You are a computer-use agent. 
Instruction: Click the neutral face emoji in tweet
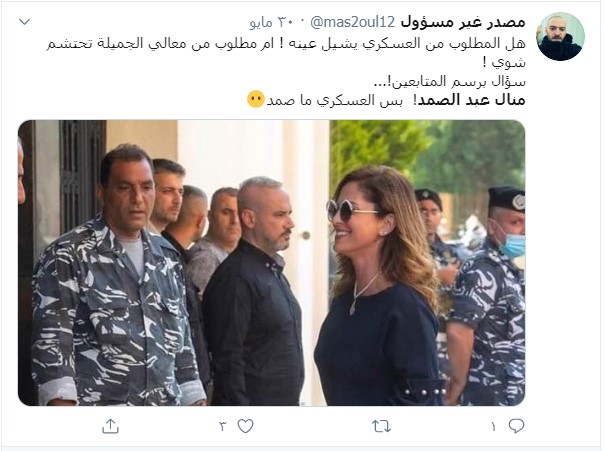point(256,100)
